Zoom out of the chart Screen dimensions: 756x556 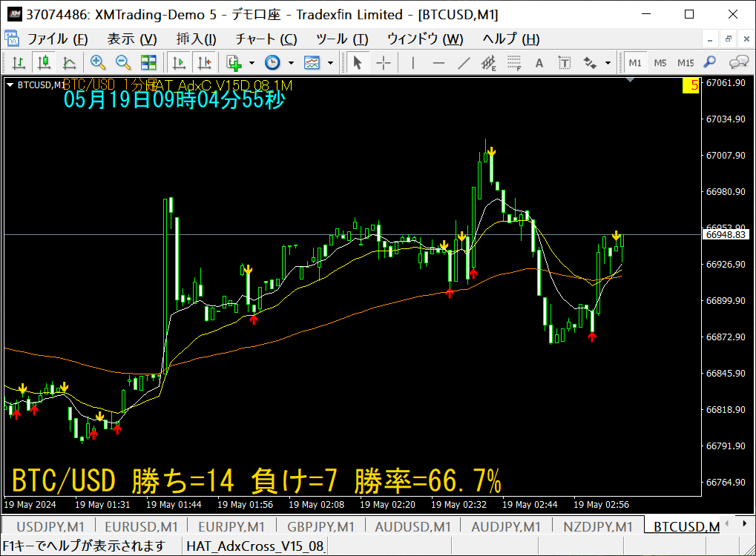pos(123,62)
